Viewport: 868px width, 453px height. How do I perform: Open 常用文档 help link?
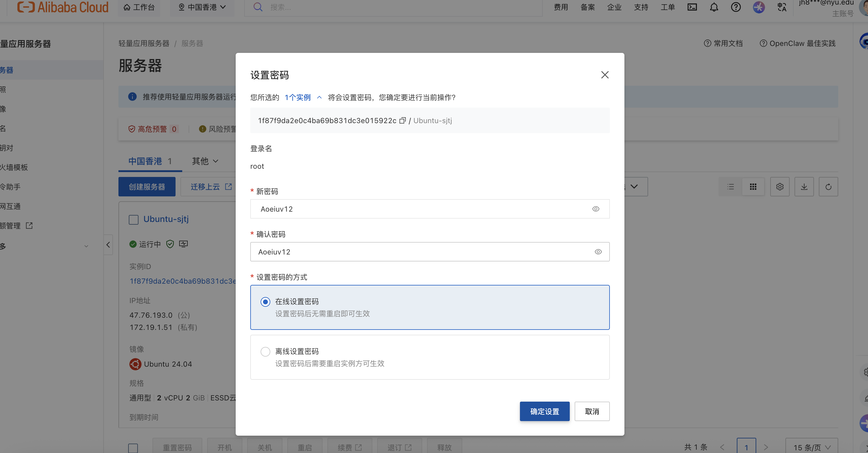723,43
